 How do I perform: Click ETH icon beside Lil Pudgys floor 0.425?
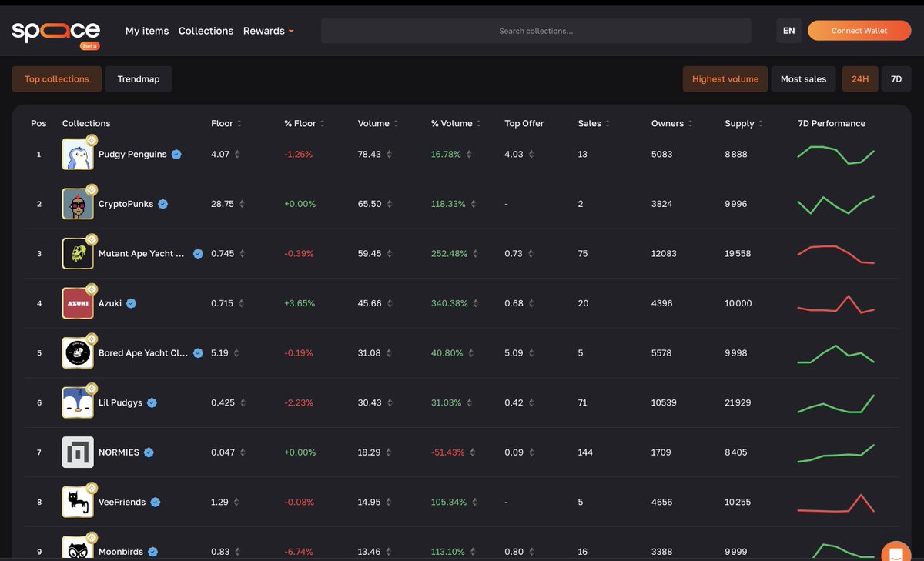coord(243,402)
